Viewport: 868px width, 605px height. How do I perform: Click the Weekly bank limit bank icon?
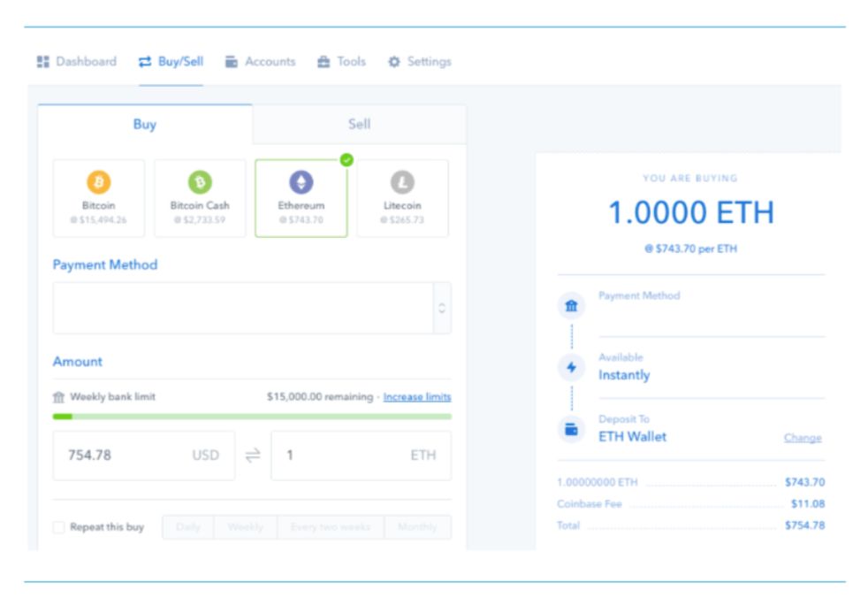click(x=58, y=396)
